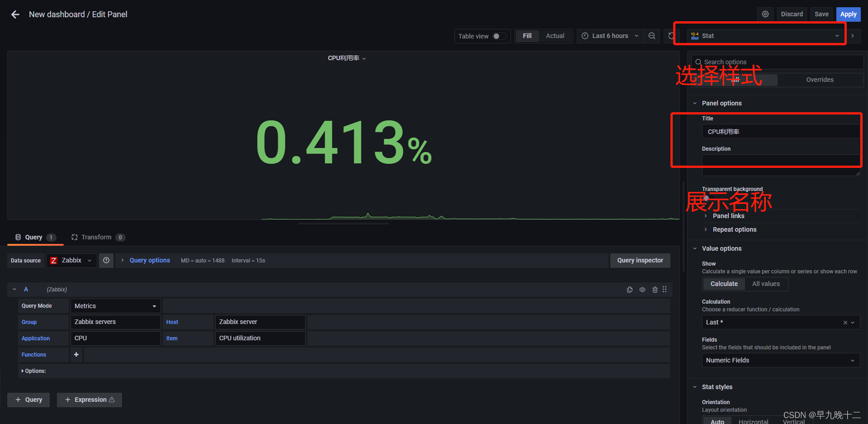Click the Discard button

point(792,14)
